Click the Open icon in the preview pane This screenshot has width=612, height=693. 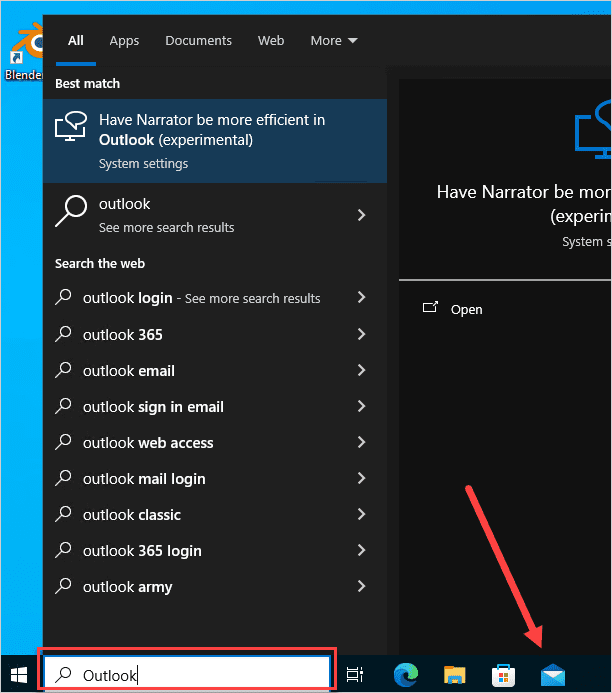pos(430,308)
